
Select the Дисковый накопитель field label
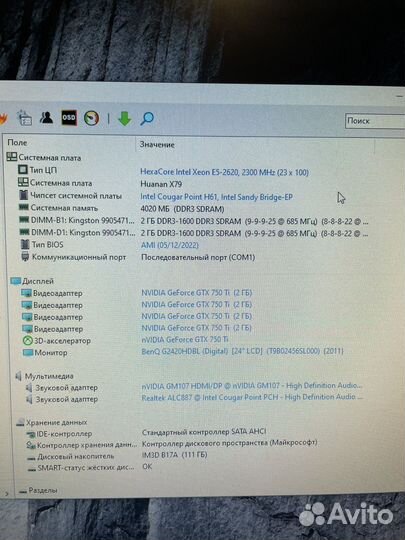click(76, 457)
